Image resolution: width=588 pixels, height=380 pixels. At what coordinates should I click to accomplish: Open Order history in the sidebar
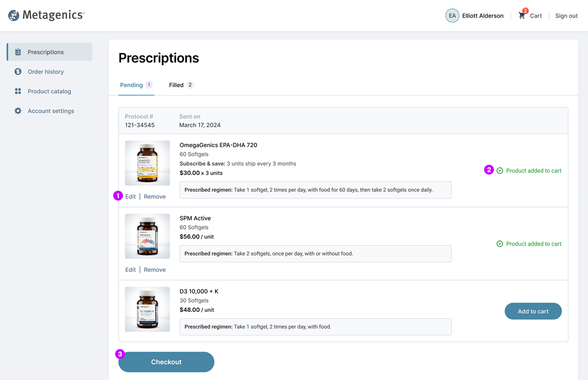pyautogui.click(x=46, y=72)
